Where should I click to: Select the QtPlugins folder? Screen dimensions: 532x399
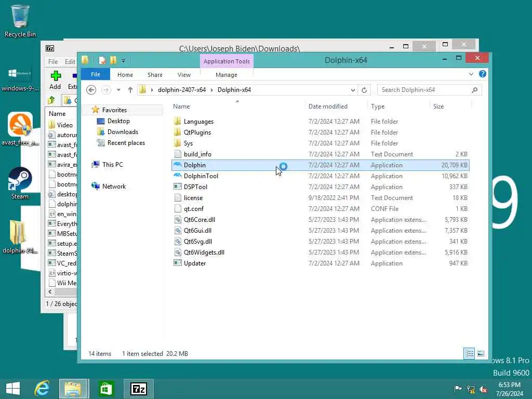[320, 132]
